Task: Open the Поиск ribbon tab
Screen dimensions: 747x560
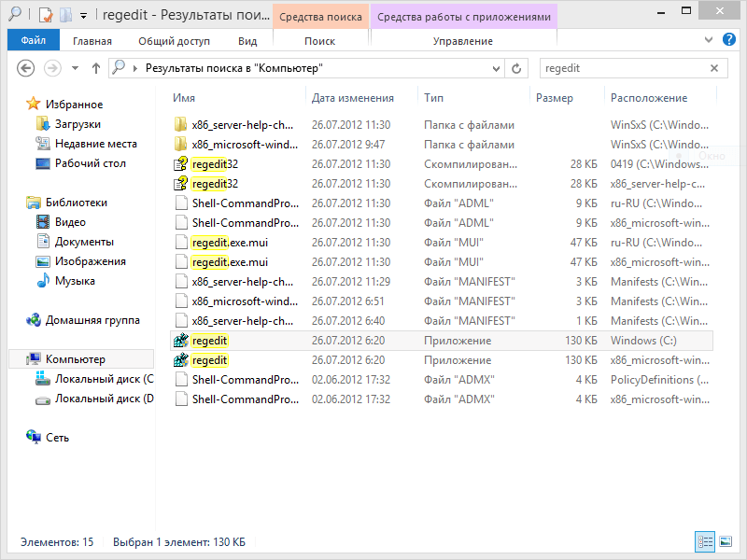Action: pos(319,41)
